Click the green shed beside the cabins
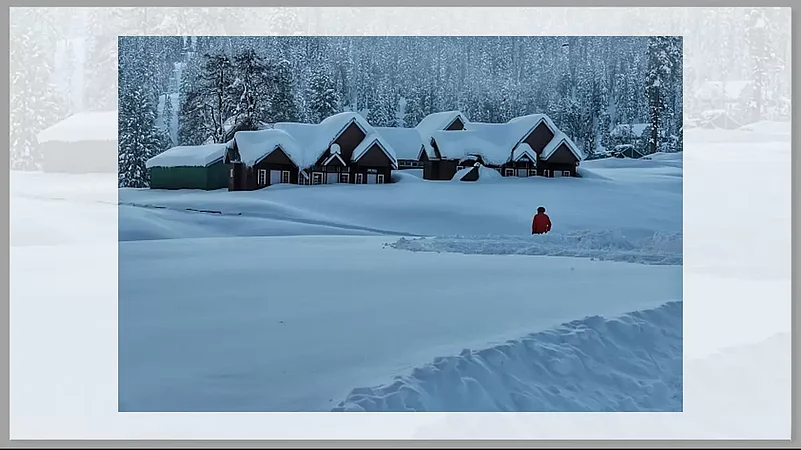 (188, 177)
